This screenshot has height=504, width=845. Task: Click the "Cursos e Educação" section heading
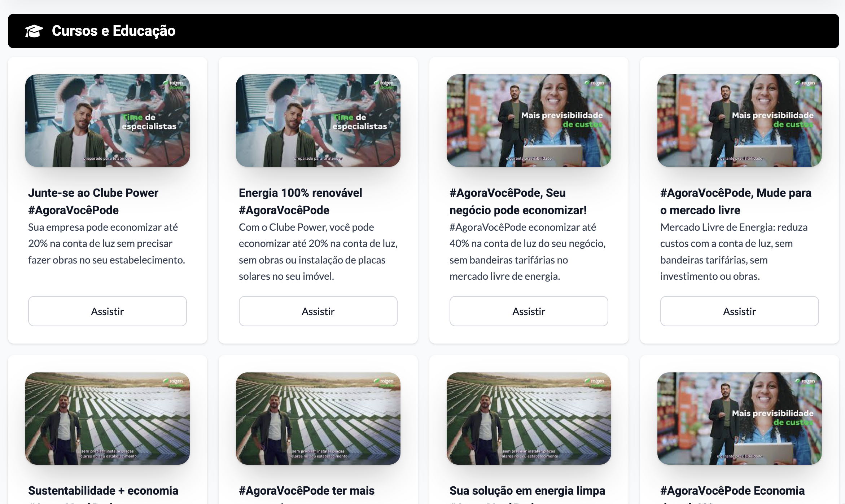[114, 31]
